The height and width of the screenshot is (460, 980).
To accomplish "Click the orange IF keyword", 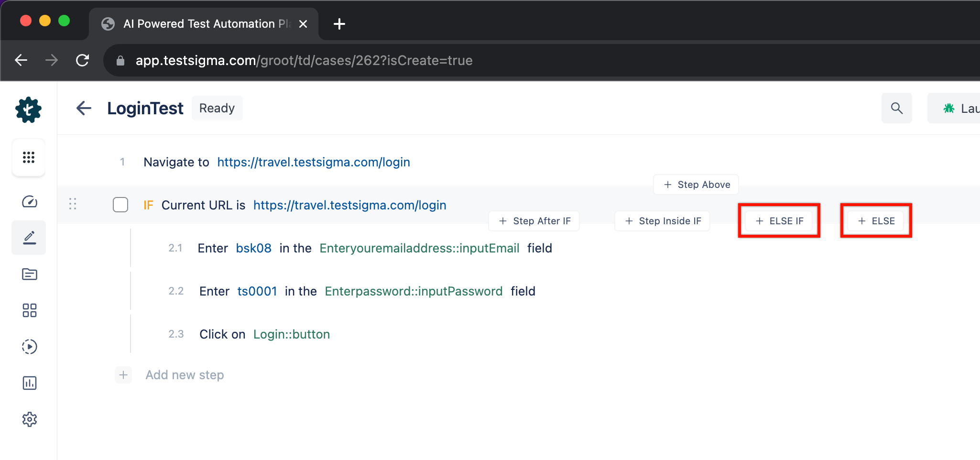I will [149, 205].
